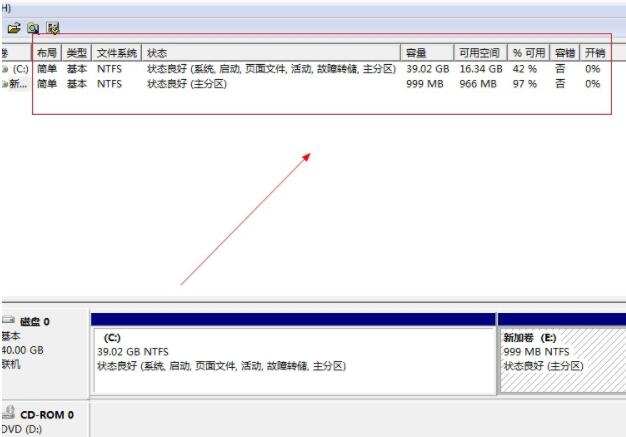Click NTFS cell in the 新... row

click(x=109, y=84)
